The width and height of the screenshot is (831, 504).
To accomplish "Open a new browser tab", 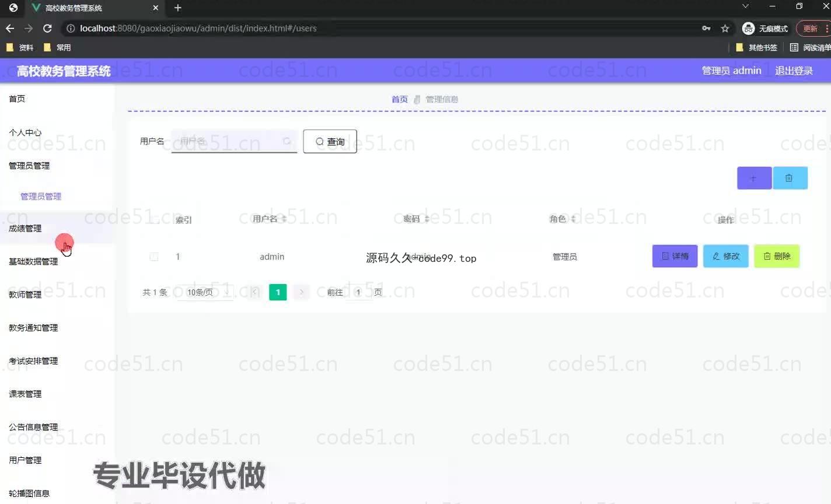I will 178,8.
